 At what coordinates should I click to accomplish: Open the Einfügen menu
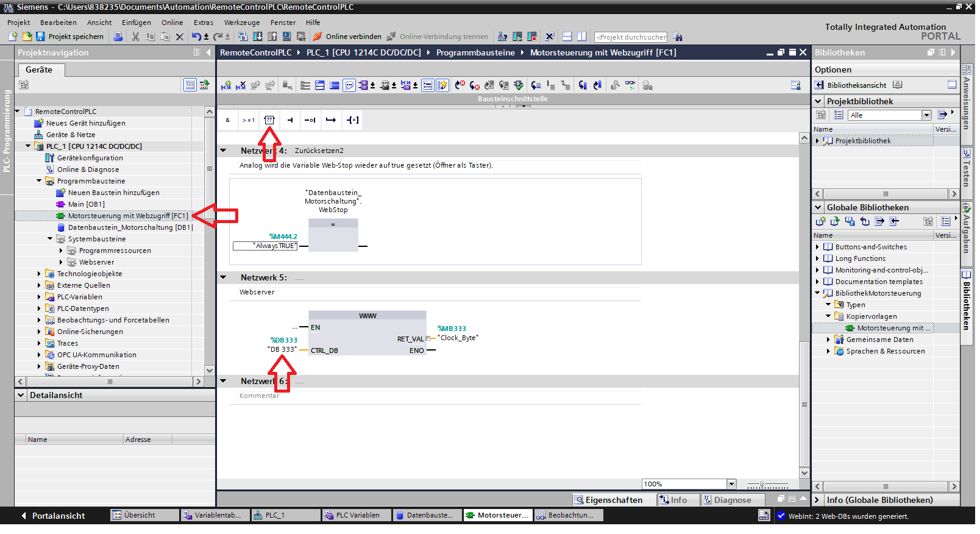coord(137,23)
